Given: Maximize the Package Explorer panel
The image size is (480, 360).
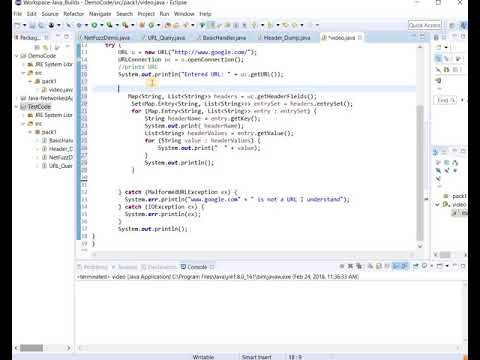Looking at the screenshot, I should [x=66, y=37].
